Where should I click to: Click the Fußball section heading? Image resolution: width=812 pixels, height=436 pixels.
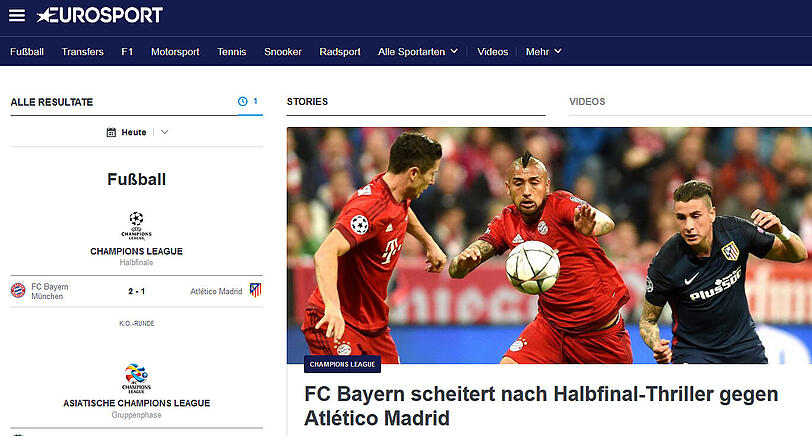[x=137, y=180]
